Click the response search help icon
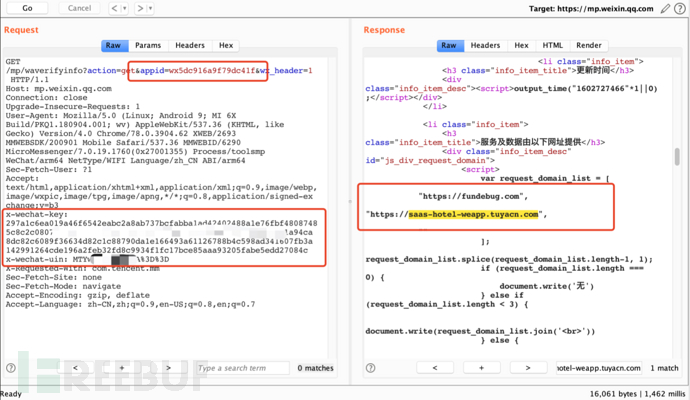 click(x=371, y=368)
